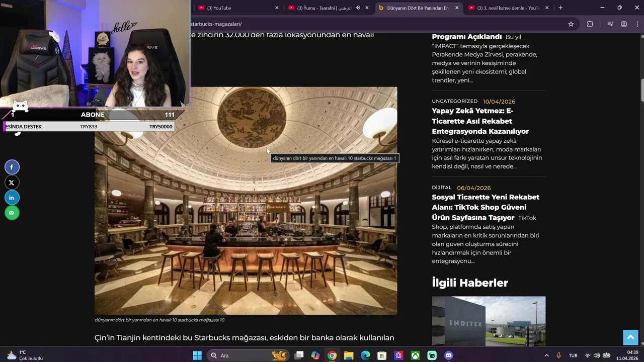
Task: Click the address bar URL text
Action: coord(216,24)
